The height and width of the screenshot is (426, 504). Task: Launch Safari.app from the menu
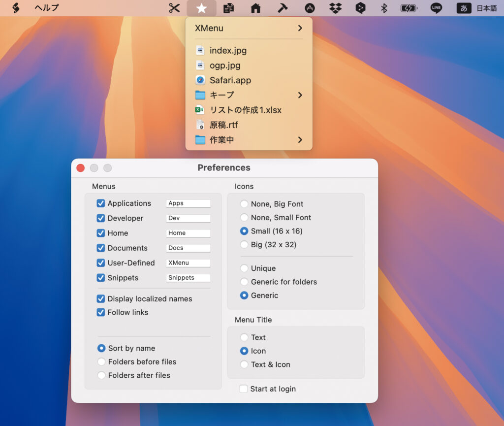click(249, 80)
